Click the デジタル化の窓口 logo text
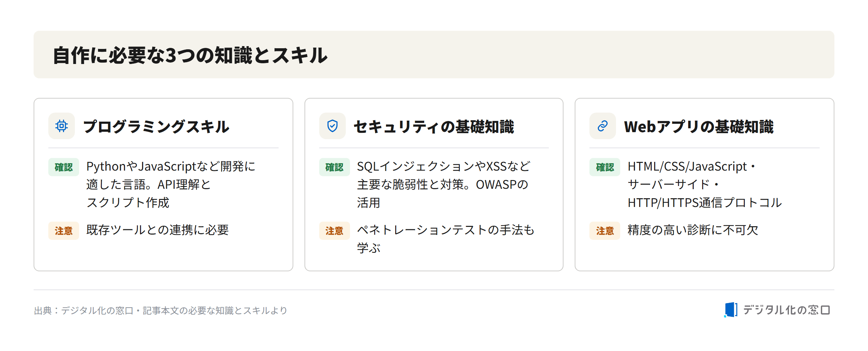This screenshot has height=351, width=868. click(x=786, y=310)
